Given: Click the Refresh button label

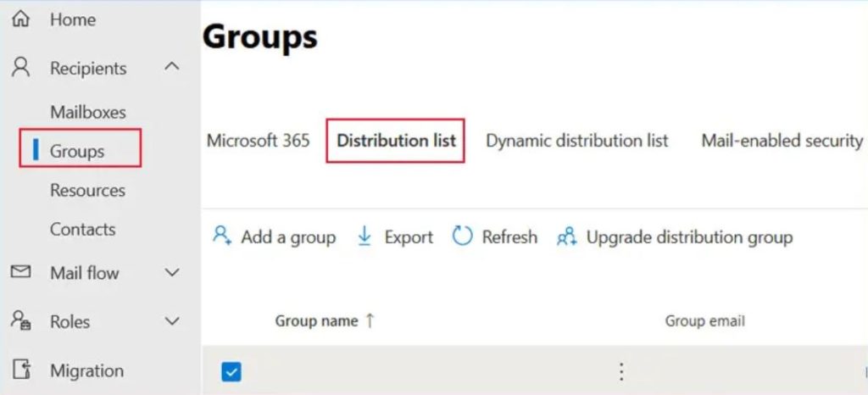Looking at the screenshot, I should click(x=509, y=236).
